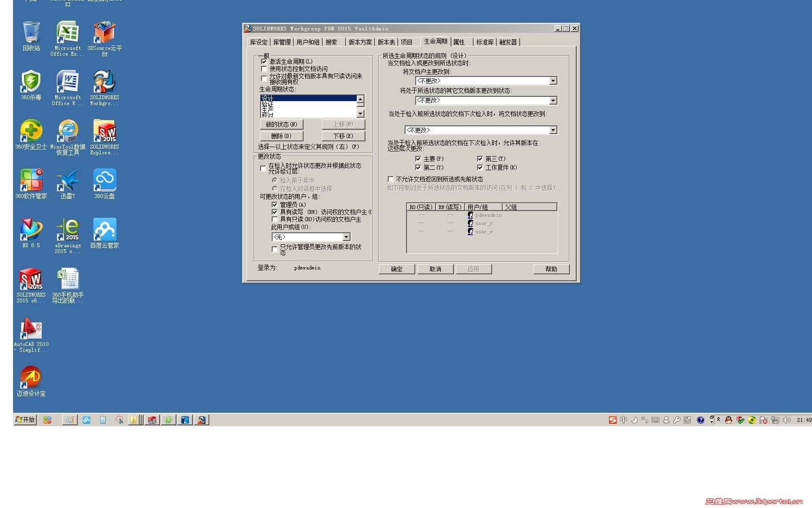Click 删除 (D) button
This screenshot has height=508, width=812.
coord(281,136)
